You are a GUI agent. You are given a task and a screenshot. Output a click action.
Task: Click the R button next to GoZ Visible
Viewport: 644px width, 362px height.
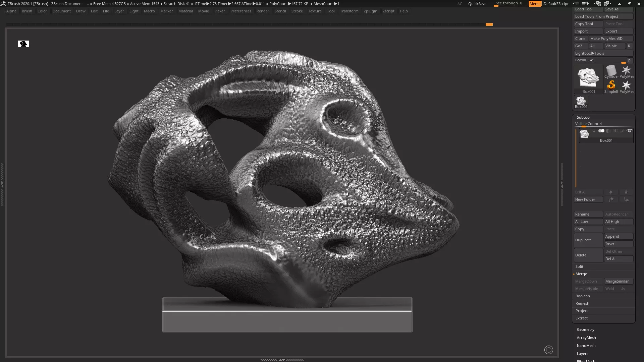click(629, 46)
